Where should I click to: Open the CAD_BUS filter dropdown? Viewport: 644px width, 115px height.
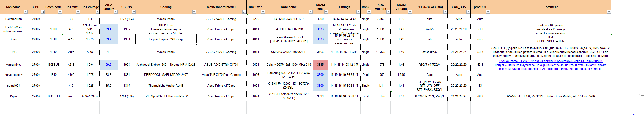coord(468,12)
